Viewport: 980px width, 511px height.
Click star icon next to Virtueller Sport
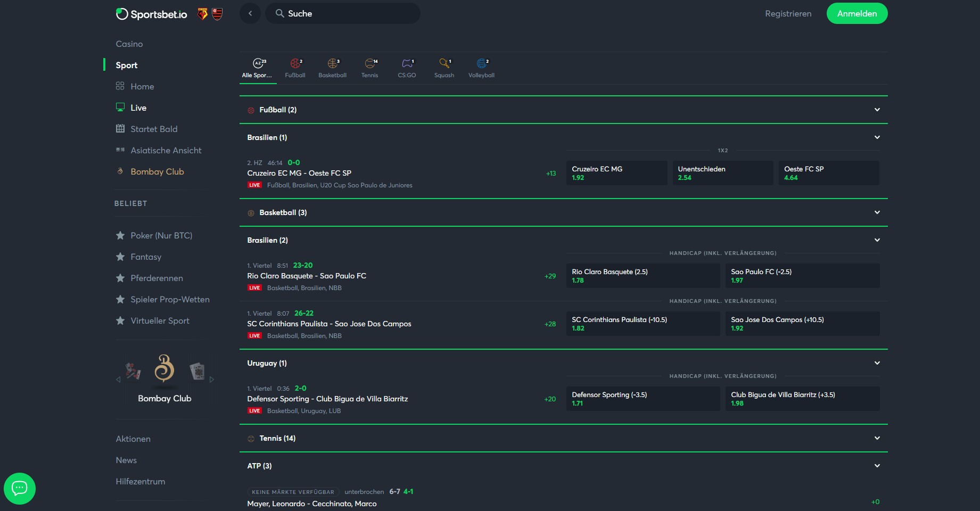click(120, 320)
